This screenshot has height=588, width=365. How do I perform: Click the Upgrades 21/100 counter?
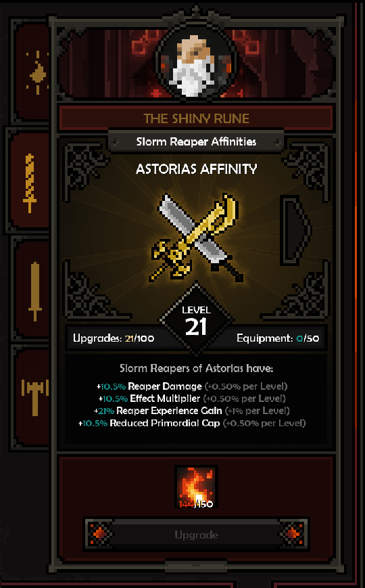tap(113, 338)
